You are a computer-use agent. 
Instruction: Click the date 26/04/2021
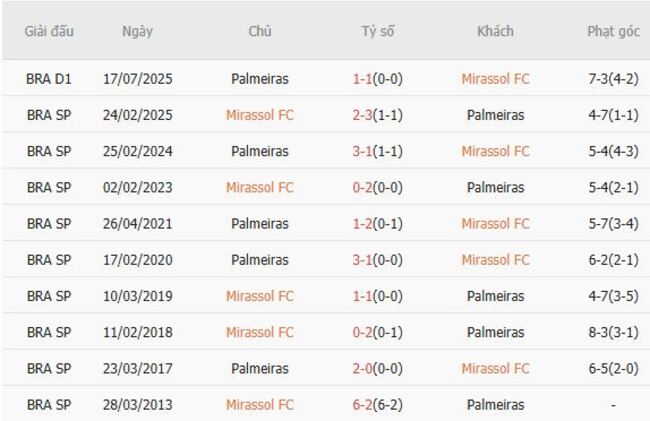pos(137,224)
